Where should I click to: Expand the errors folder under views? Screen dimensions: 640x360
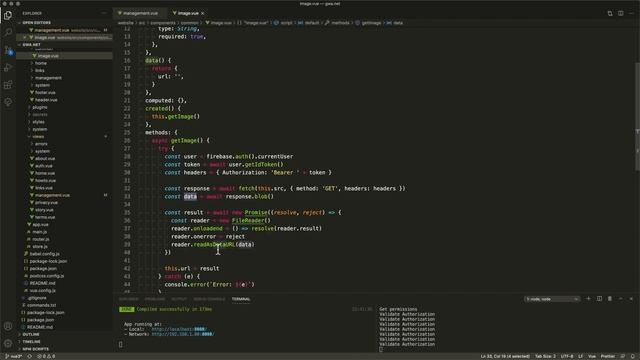pyautogui.click(x=41, y=144)
